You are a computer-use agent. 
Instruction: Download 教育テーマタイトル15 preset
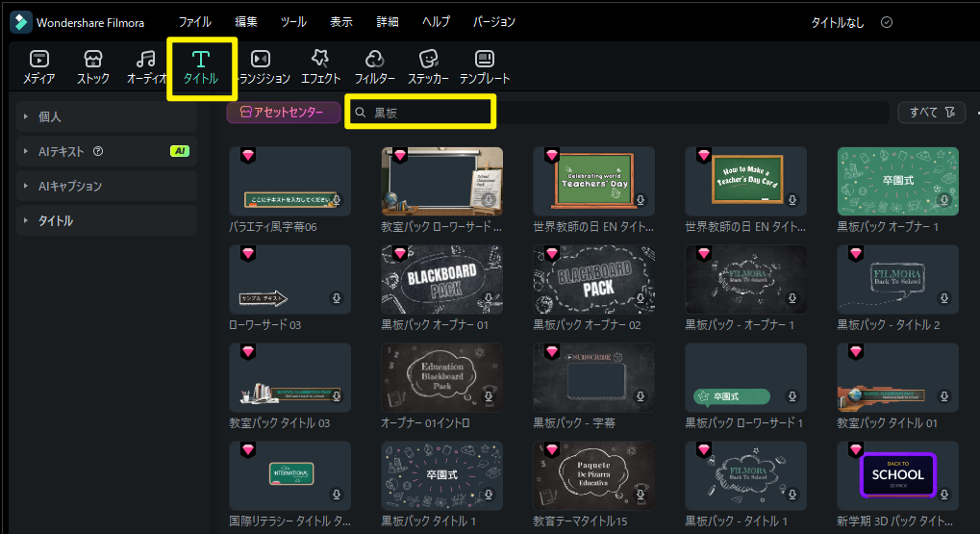[641, 495]
